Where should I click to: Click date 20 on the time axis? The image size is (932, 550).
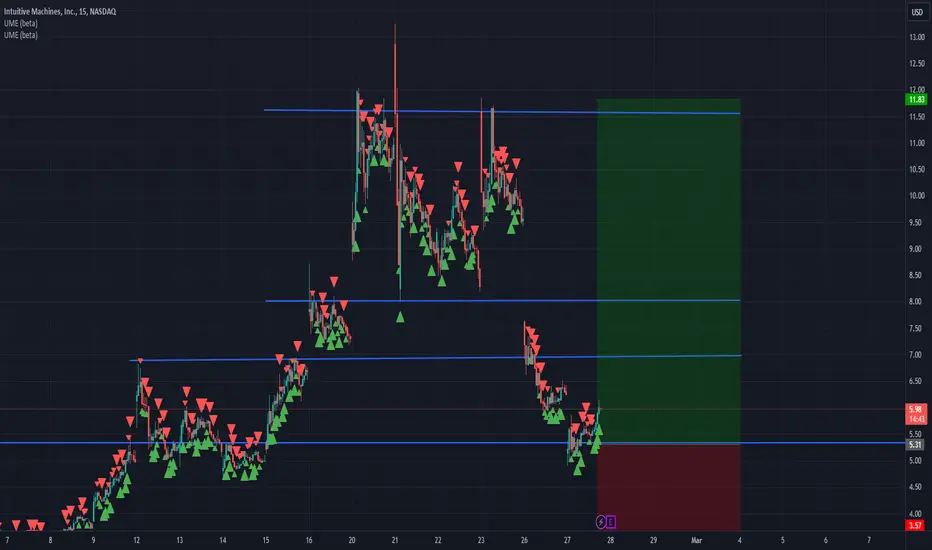click(x=352, y=540)
